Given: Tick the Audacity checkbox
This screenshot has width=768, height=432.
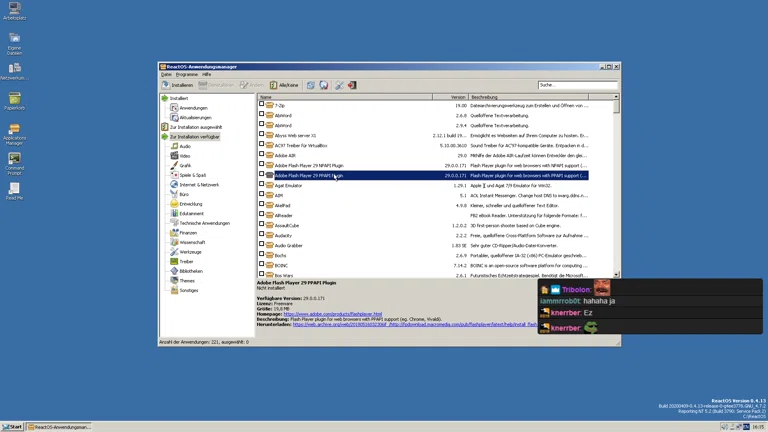Looking at the screenshot, I should pos(262,235).
